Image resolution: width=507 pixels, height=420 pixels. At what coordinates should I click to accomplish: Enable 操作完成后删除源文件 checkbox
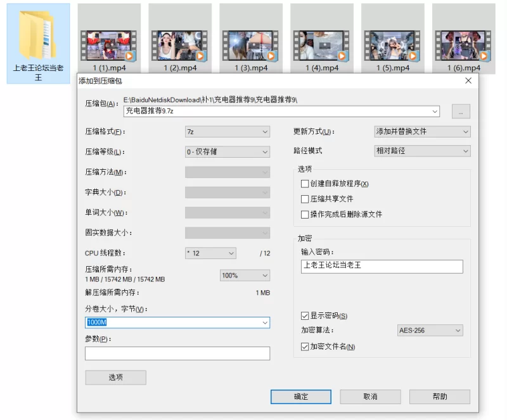(305, 214)
